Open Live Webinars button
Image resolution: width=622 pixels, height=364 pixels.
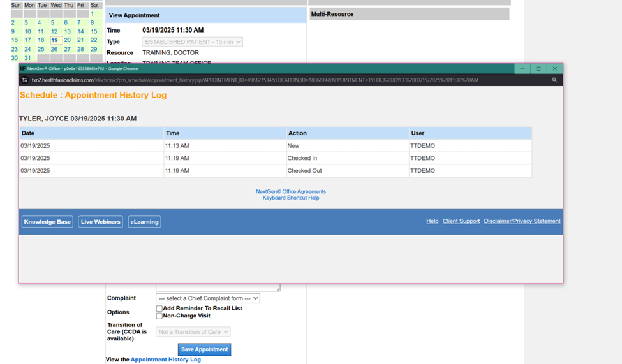(x=100, y=222)
